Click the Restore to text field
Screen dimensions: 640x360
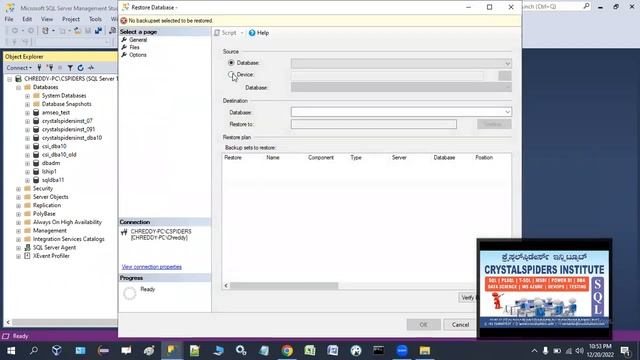click(x=373, y=124)
